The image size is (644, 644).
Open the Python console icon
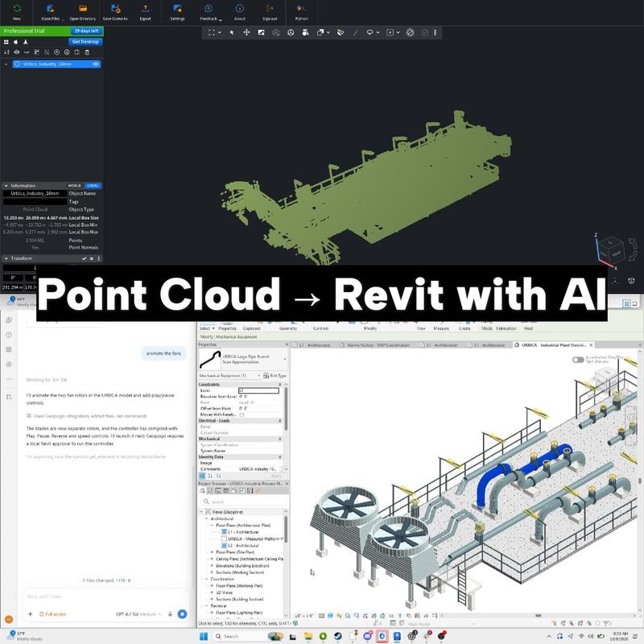coord(301,9)
